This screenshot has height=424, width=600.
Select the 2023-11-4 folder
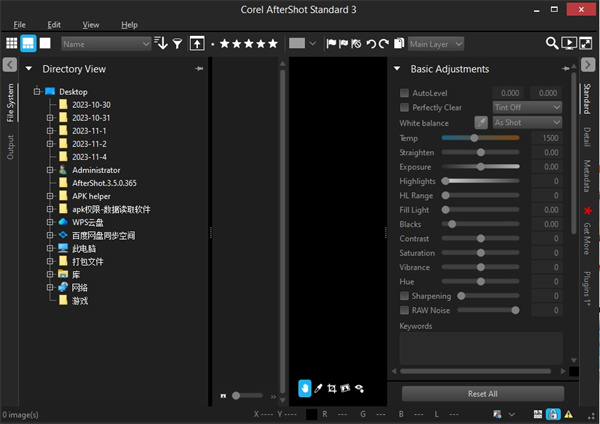tap(89, 157)
